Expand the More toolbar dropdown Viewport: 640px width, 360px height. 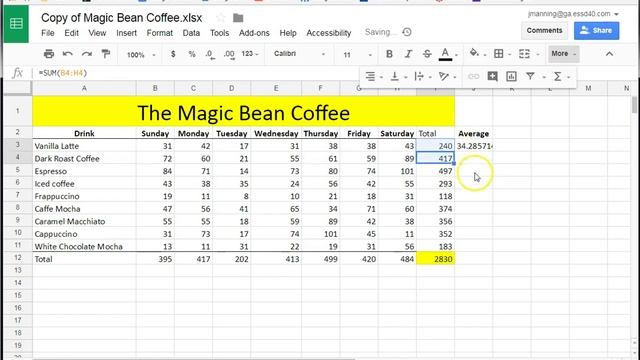[x=564, y=53]
